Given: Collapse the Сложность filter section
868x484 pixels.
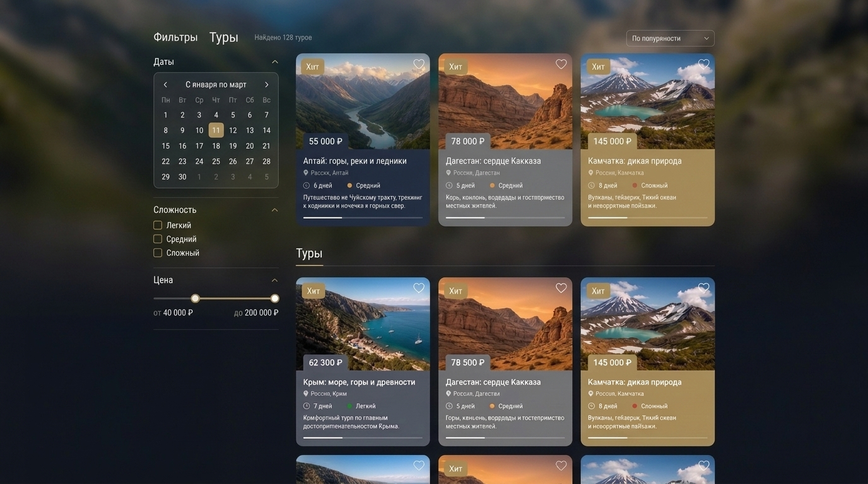Looking at the screenshot, I should [x=274, y=210].
